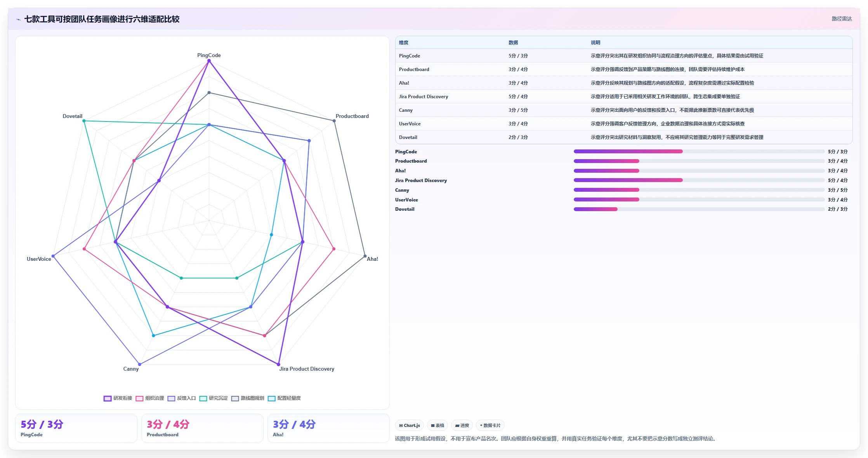868x458 pixels.
Task: Select the 维度 column header
Action: pyautogui.click(x=404, y=43)
